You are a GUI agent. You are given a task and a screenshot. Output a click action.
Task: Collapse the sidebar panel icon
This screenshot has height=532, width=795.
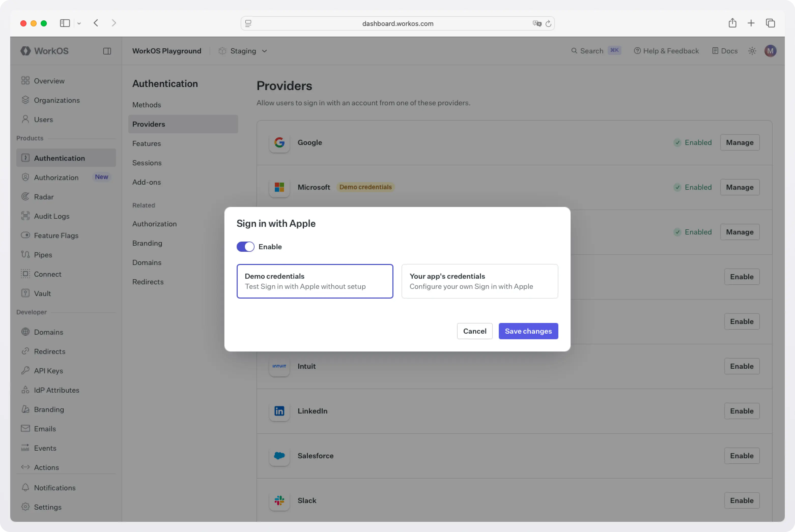pyautogui.click(x=107, y=51)
